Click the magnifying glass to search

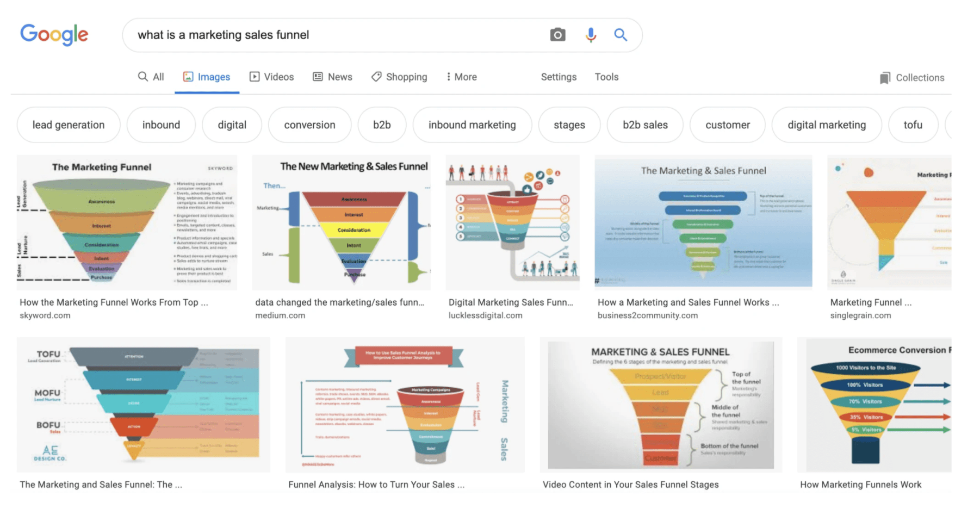click(621, 35)
